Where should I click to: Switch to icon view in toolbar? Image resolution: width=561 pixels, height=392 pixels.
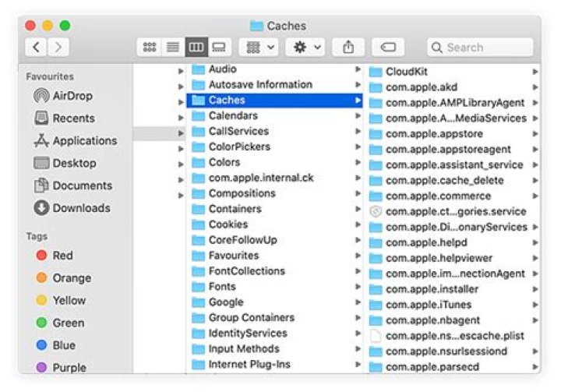pos(150,48)
